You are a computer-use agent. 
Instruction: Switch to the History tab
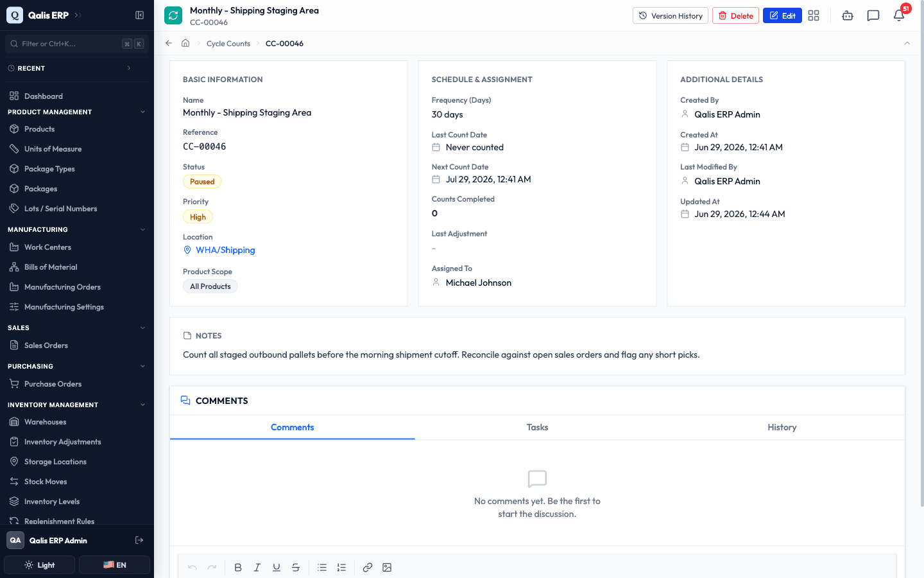(782, 427)
